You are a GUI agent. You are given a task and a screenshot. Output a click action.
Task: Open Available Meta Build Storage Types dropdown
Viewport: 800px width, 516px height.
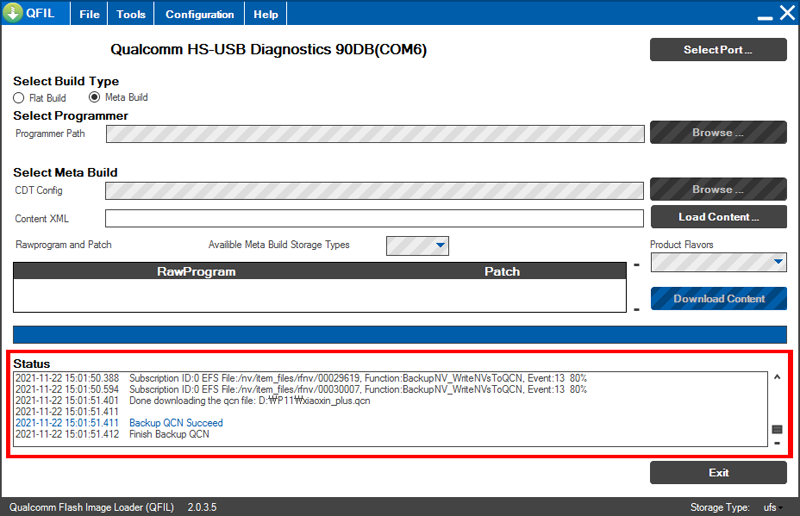[x=417, y=245]
